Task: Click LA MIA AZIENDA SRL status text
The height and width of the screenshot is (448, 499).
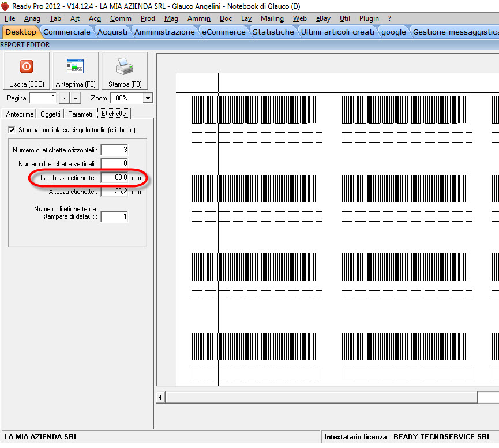Action: 42,437
